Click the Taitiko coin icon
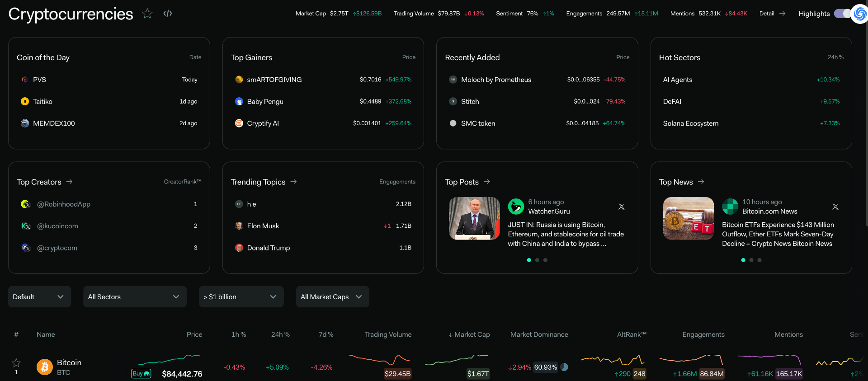This screenshot has width=868, height=381. [25, 101]
